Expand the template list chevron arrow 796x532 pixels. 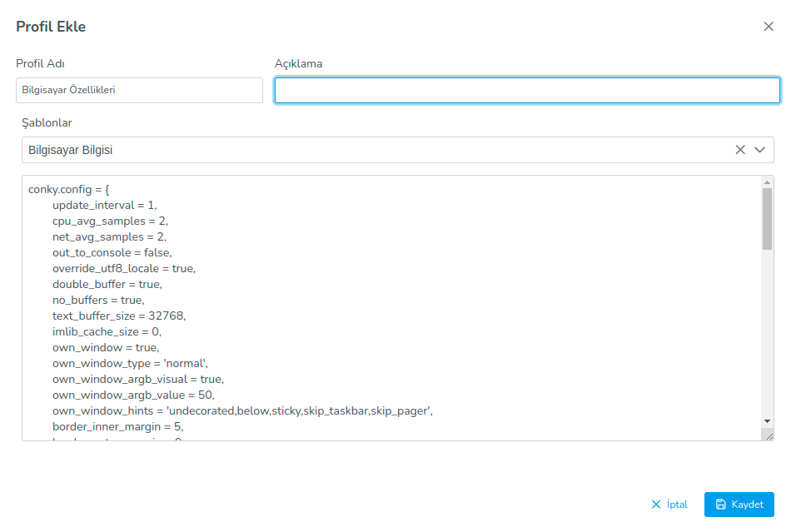click(759, 150)
